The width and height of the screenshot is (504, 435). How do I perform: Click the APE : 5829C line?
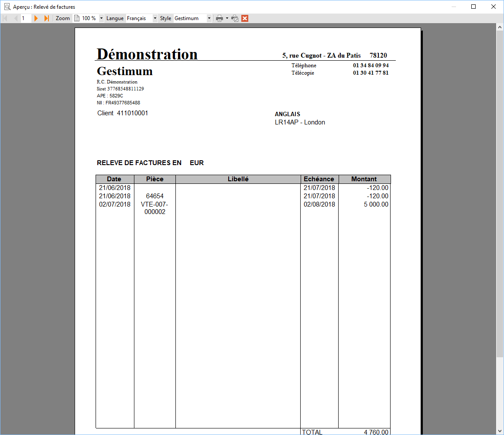pyautogui.click(x=110, y=96)
